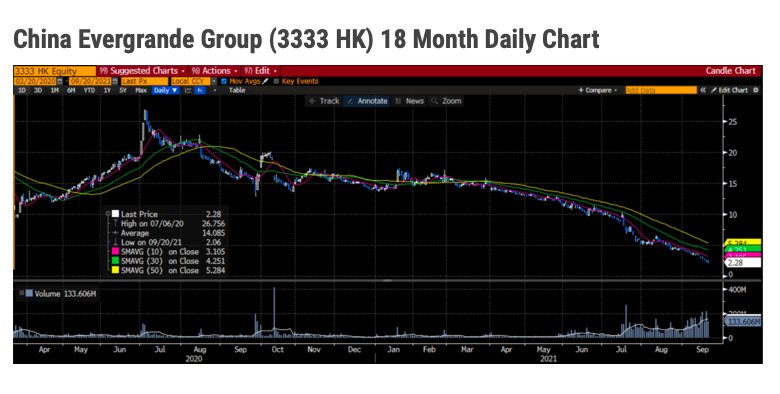Click the Last Px field
This screenshot has width=780, height=394.
[144, 81]
